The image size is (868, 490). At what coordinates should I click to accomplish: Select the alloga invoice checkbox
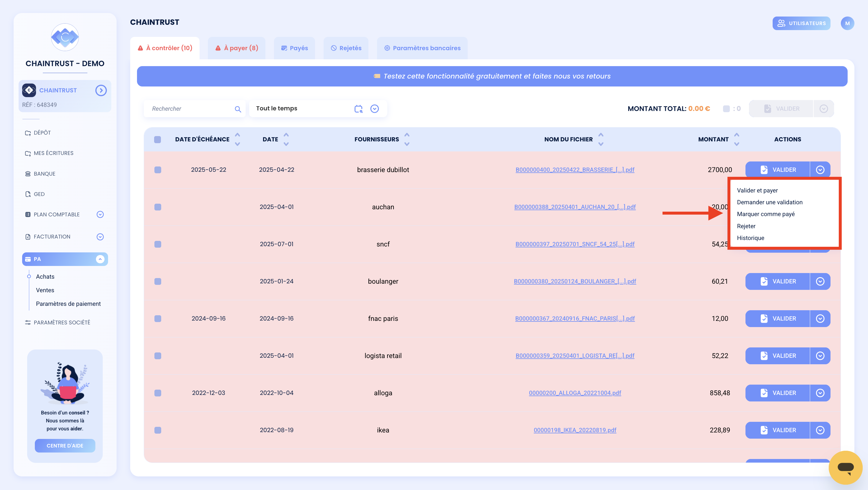pyautogui.click(x=158, y=393)
